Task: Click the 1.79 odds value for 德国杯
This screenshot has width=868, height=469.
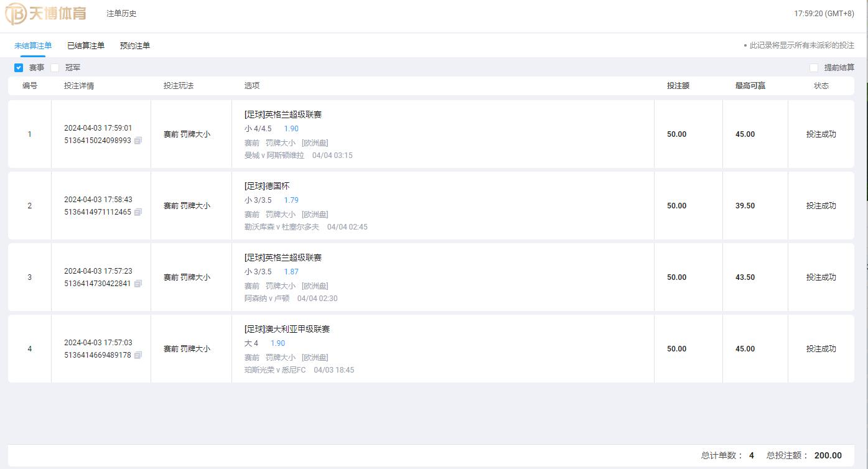Action: tap(291, 200)
